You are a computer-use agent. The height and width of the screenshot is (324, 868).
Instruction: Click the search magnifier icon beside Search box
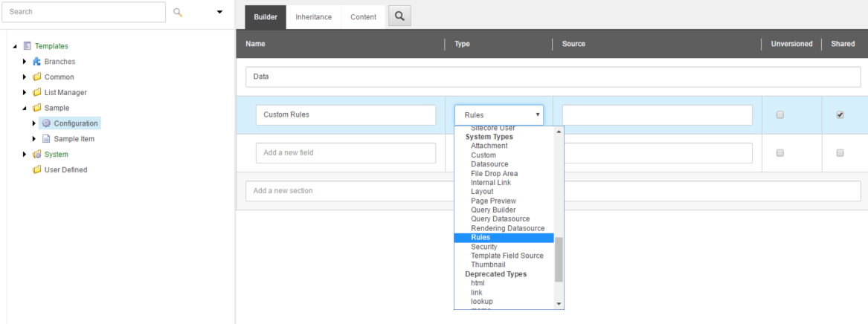coord(178,12)
